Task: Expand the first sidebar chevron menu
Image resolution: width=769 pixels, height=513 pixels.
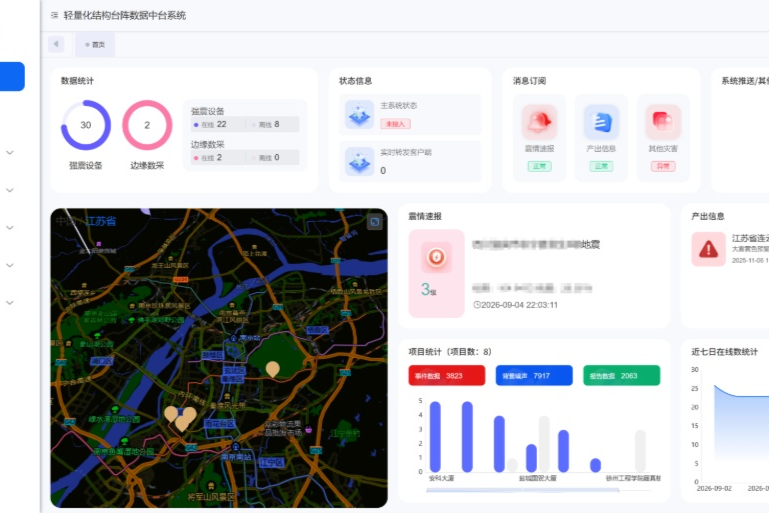Action: pos(10,153)
